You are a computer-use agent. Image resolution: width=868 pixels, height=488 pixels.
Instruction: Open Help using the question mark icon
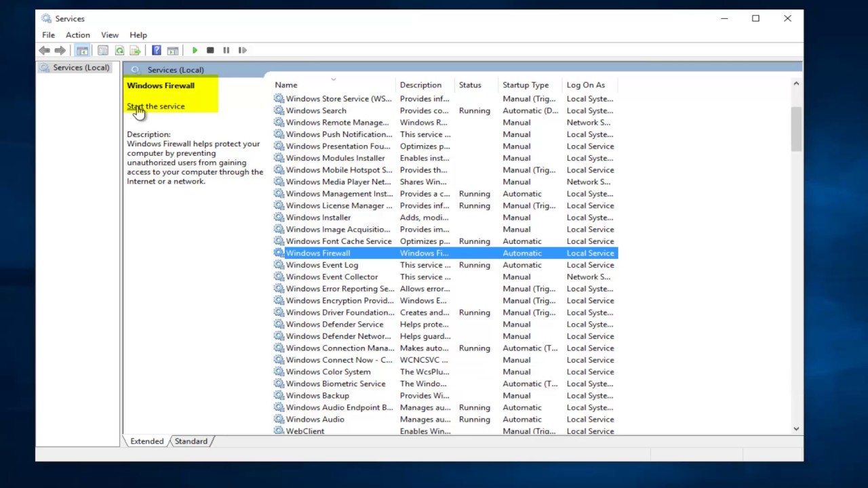pyautogui.click(x=157, y=50)
